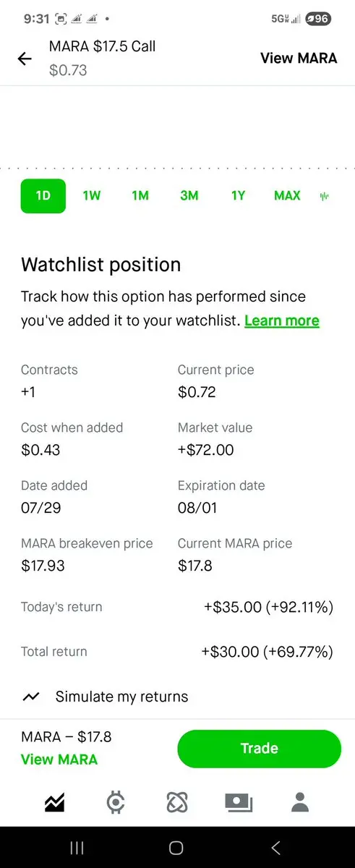Open the cash spending icon tab
The height and width of the screenshot is (868, 355).
coord(239,801)
